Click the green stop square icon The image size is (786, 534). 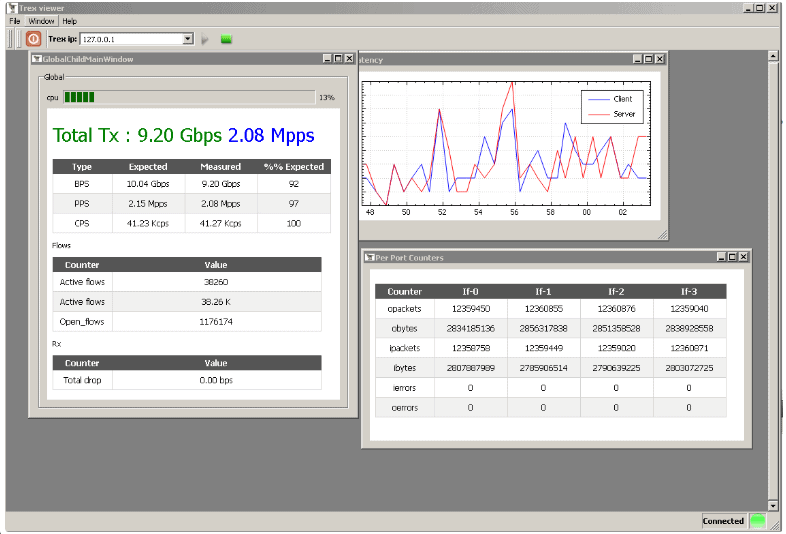[226, 39]
